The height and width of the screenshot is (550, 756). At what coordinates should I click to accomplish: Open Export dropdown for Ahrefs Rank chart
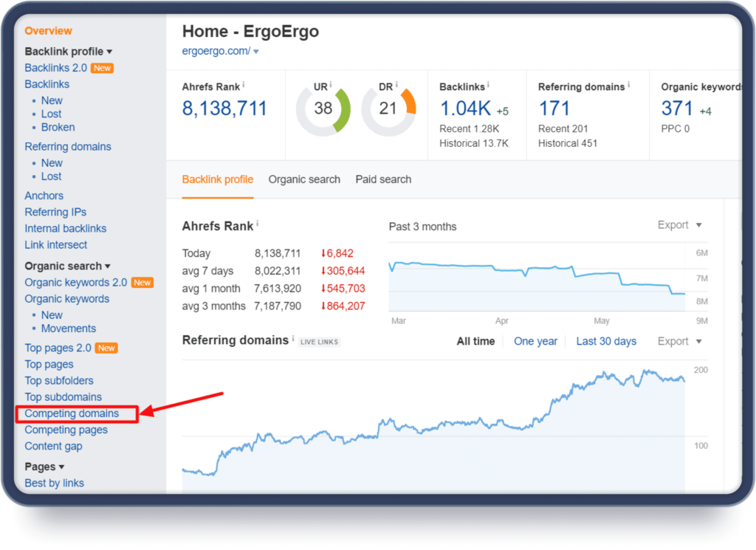pos(679,225)
